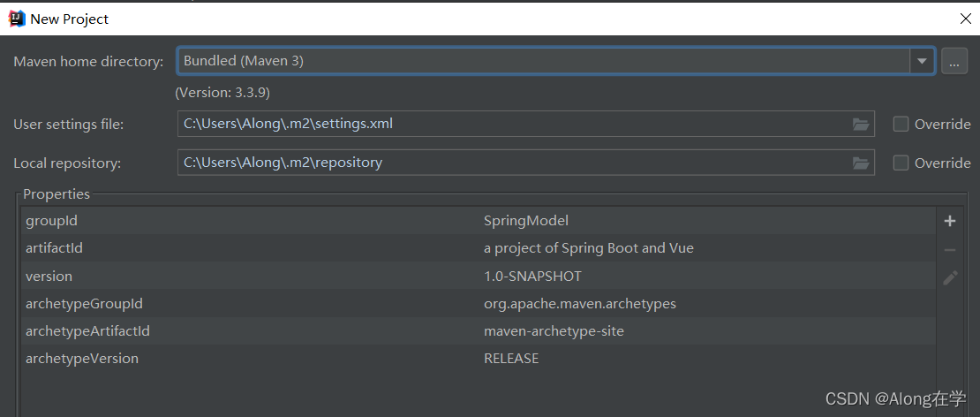Click the IntelliJ IDEA logo in title bar
The width and height of the screenshot is (980, 417).
(16, 19)
